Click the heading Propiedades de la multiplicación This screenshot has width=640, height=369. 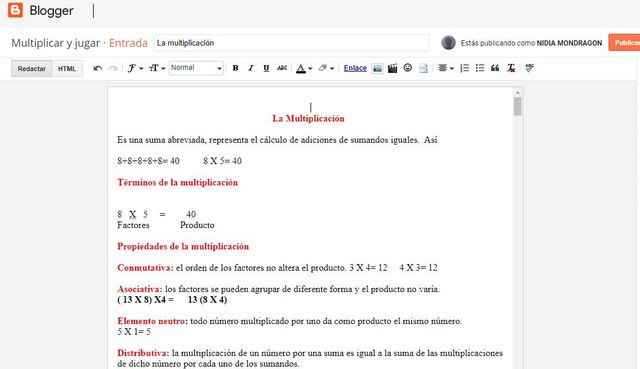(183, 247)
